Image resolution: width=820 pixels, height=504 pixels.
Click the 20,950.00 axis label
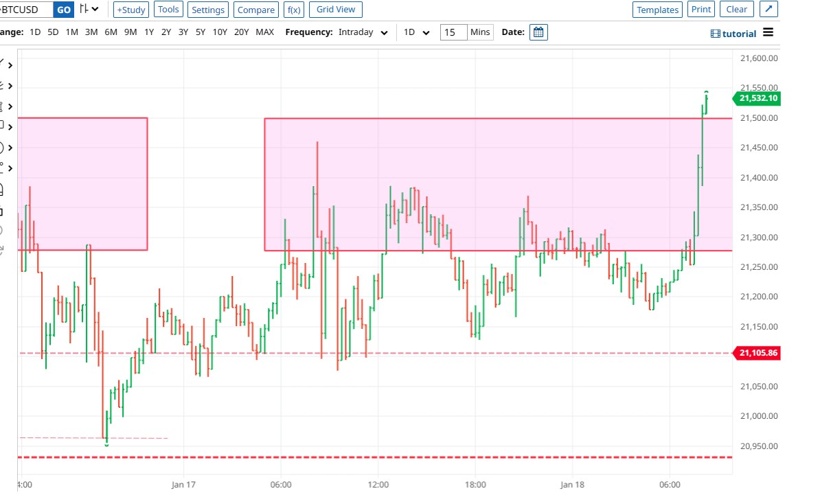tap(759, 446)
